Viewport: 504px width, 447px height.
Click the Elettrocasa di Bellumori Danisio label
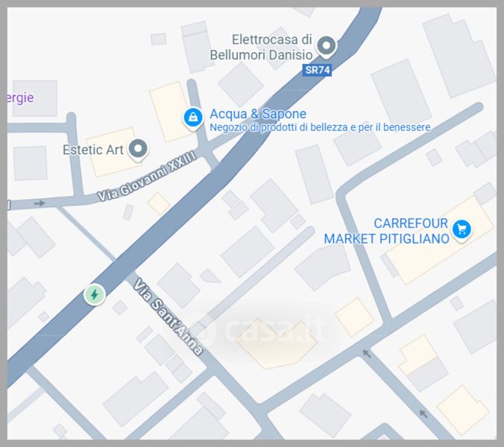point(261,47)
